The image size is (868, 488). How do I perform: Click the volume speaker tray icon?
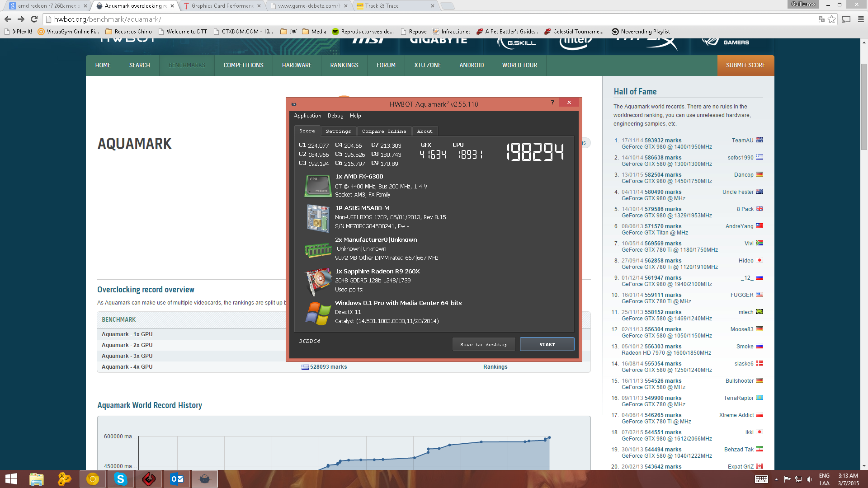(x=809, y=479)
